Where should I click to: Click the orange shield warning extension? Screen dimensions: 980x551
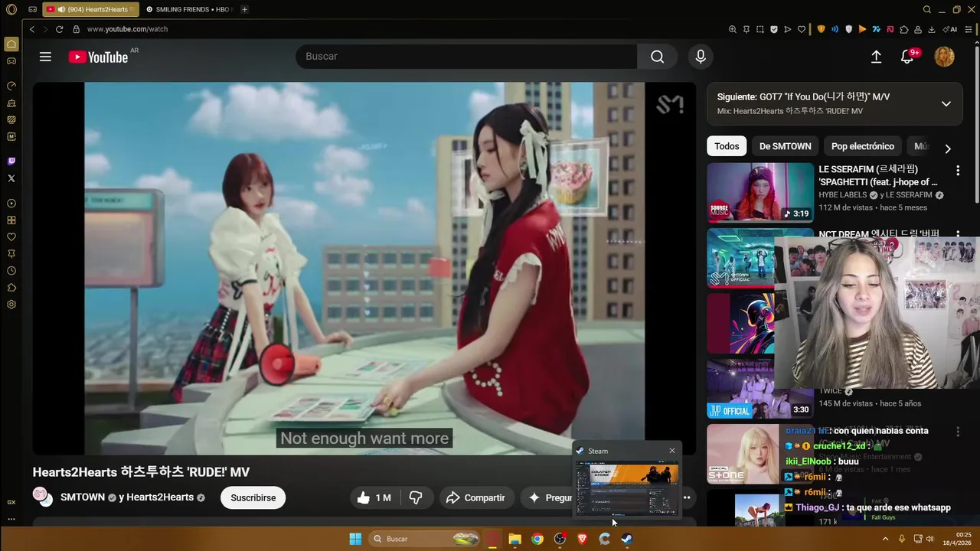tap(821, 29)
